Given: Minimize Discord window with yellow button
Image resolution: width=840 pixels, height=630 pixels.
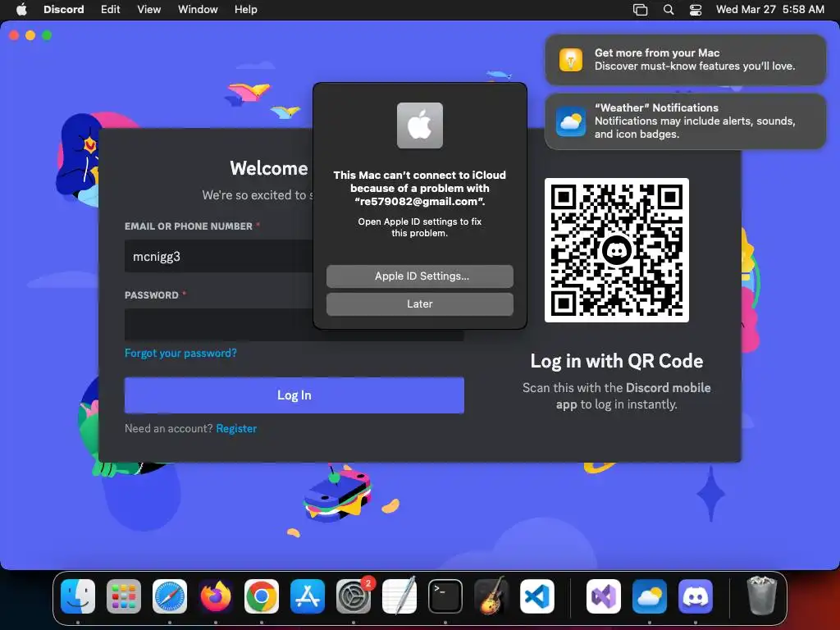Looking at the screenshot, I should pyautogui.click(x=30, y=35).
